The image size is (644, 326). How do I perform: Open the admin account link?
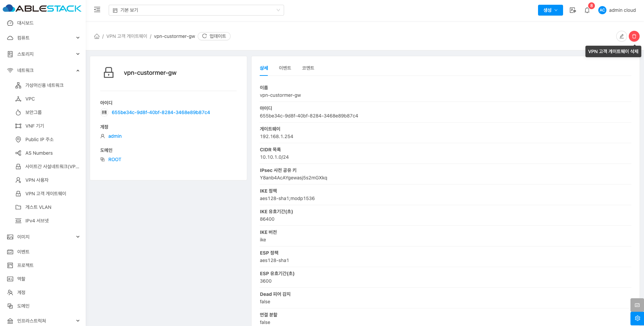coord(115,136)
